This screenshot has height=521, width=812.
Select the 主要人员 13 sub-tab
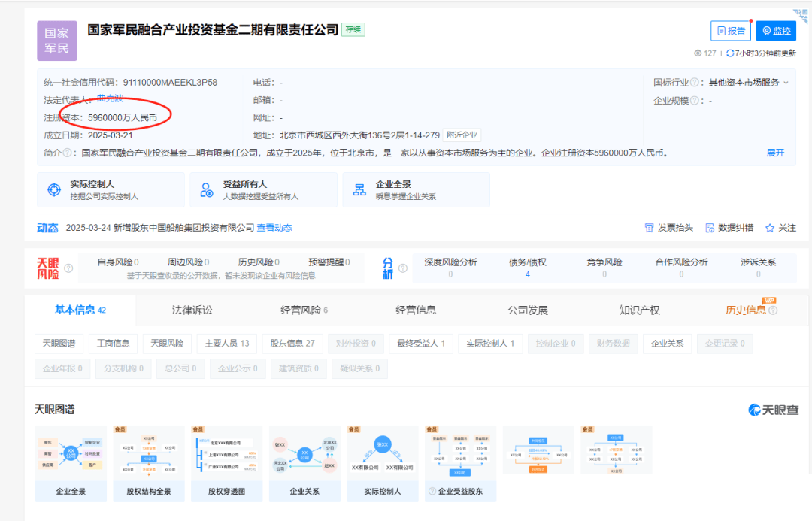tap(227, 344)
